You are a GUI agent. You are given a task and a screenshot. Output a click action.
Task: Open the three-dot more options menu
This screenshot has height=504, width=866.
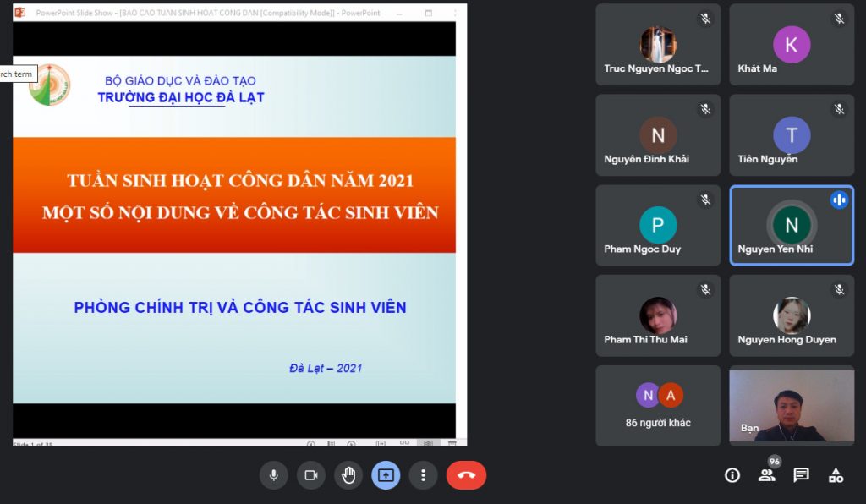point(423,475)
